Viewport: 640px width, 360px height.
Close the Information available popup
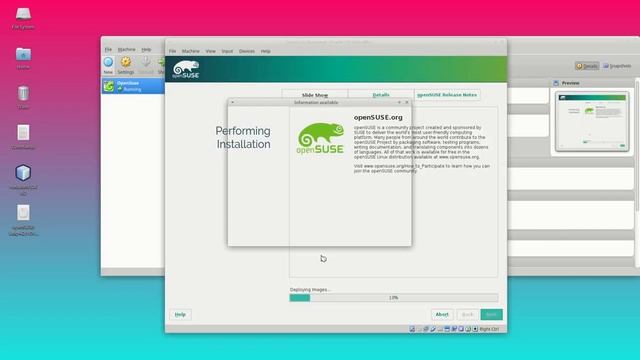pyautogui.click(x=407, y=102)
